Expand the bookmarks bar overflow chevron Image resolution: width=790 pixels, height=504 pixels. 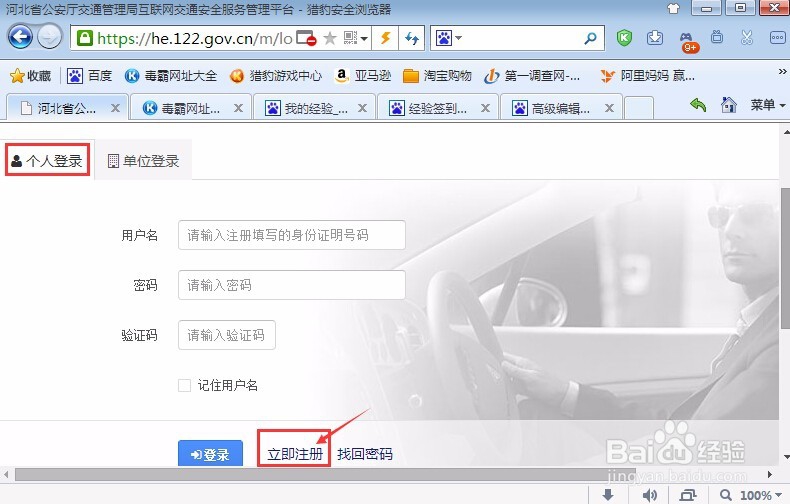(782, 72)
